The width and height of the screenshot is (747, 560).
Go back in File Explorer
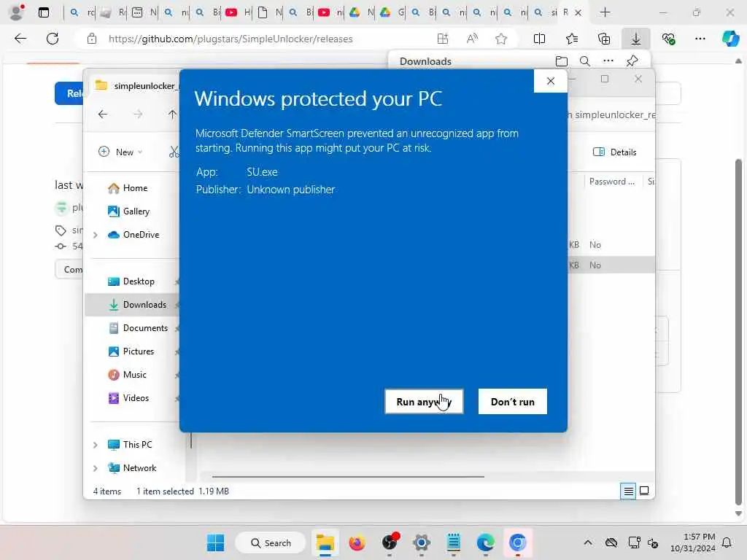click(102, 114)
